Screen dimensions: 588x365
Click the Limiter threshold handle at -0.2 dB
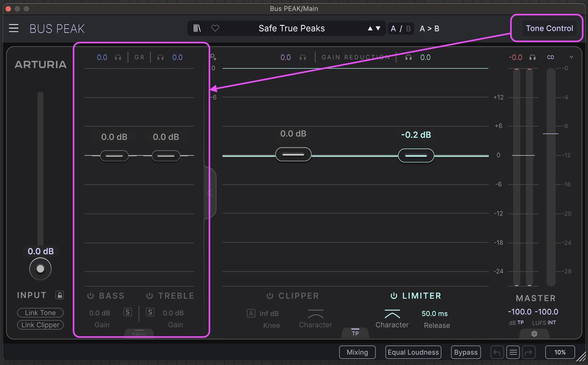(x=416, y=155)
